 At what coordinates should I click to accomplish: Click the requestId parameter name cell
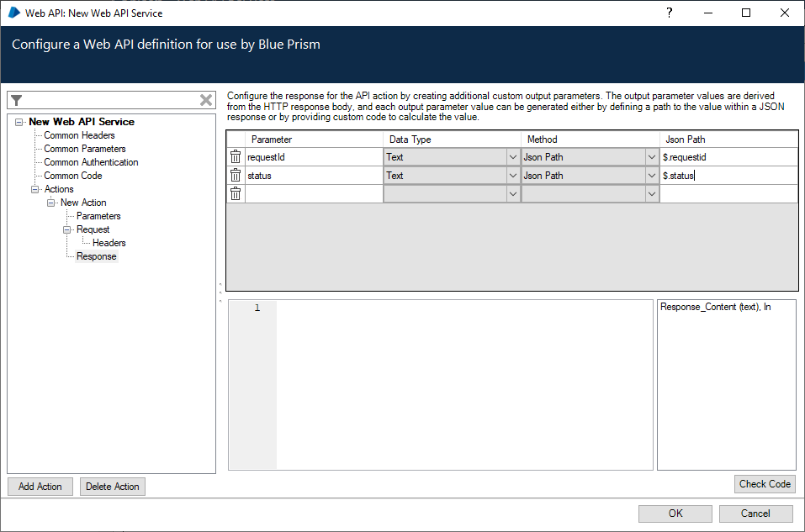(314, 157)
